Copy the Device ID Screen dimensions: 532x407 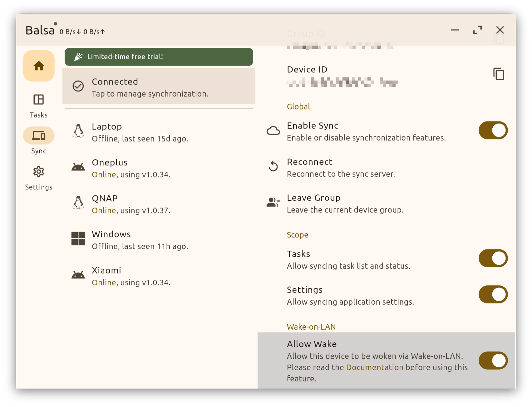pos(498,74)
